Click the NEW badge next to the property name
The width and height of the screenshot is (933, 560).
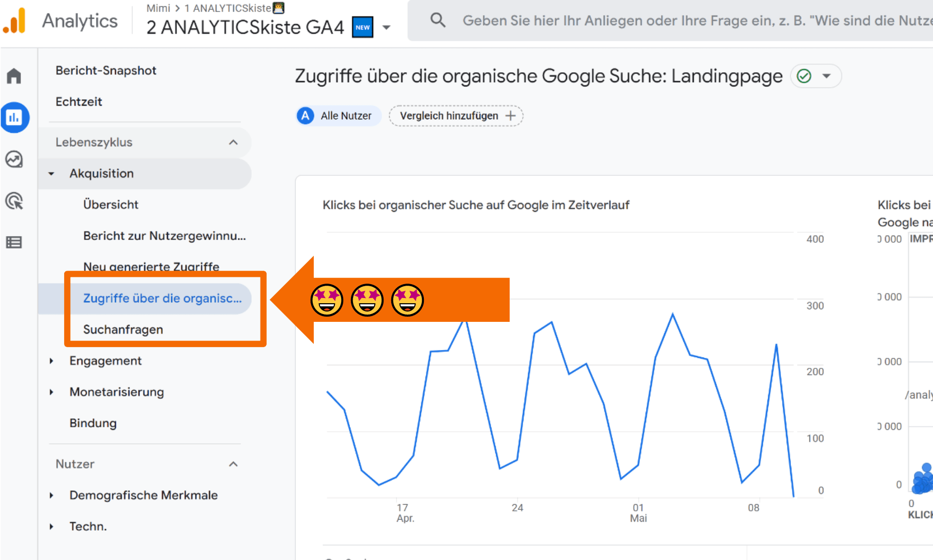tap(363, 27)
